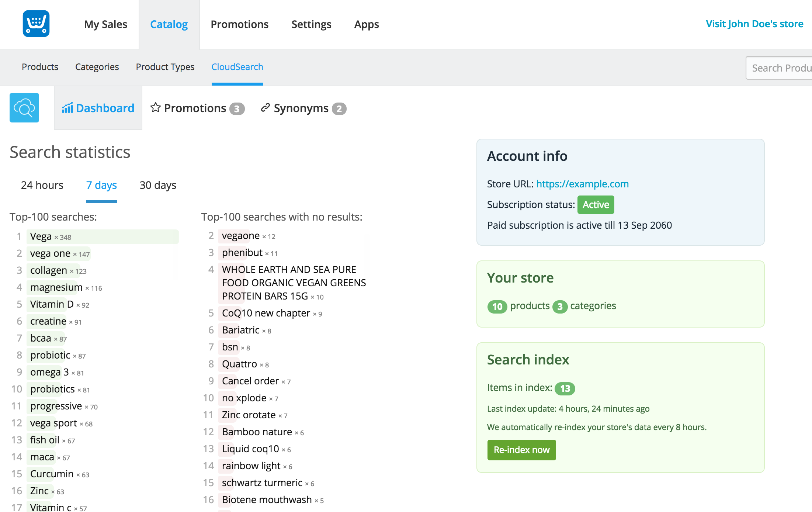Viewport: 812px width, 512px height.
Task: Click the Re-index now button
Action: pyautogui.click(x=521, y=450)
